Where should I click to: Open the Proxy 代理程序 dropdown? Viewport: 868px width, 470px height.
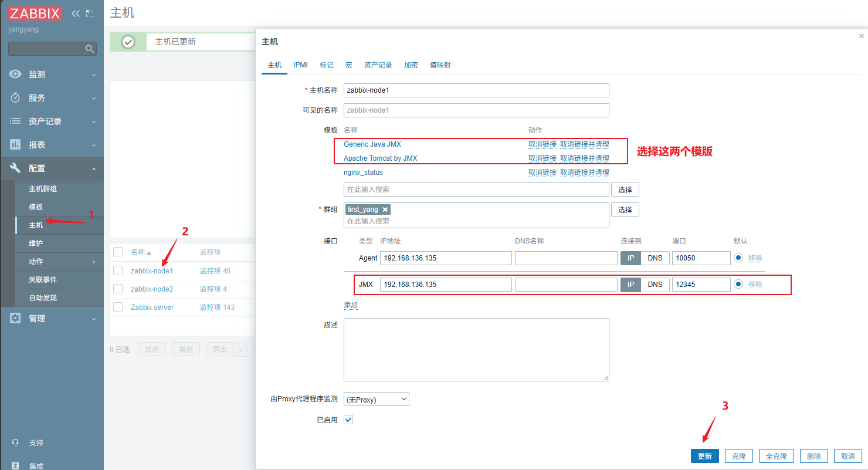click(376, 400)
